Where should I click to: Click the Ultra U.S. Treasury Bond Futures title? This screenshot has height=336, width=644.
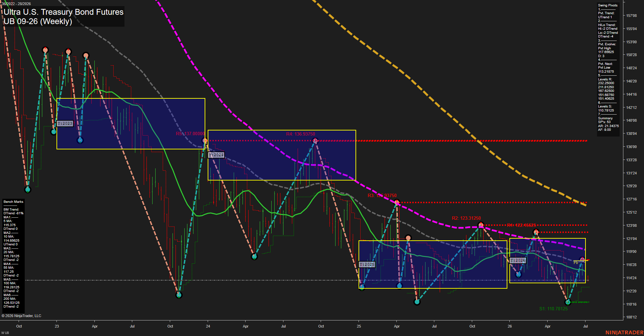tap(64, 12)
